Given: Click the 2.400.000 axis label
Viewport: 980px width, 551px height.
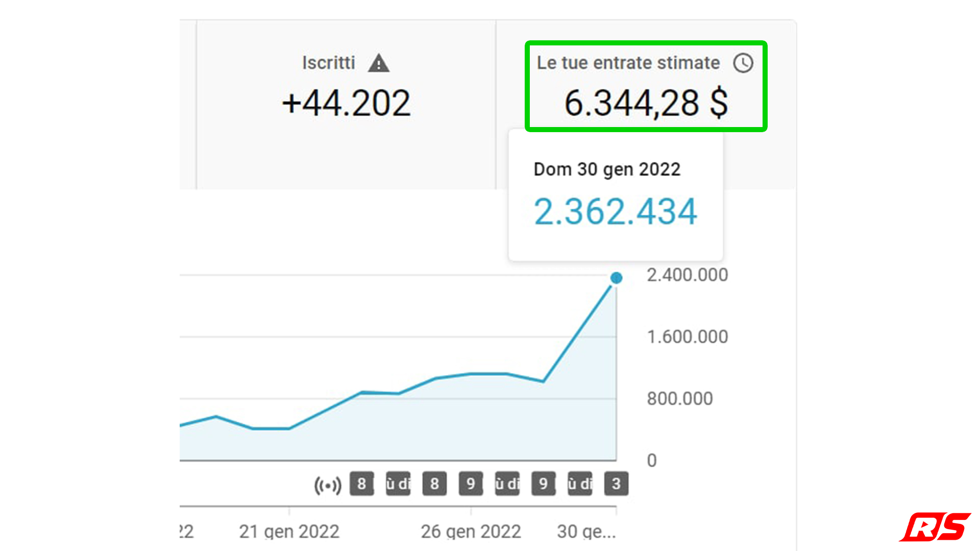Looking at the screenshot, I should click(x=688, y=275).
